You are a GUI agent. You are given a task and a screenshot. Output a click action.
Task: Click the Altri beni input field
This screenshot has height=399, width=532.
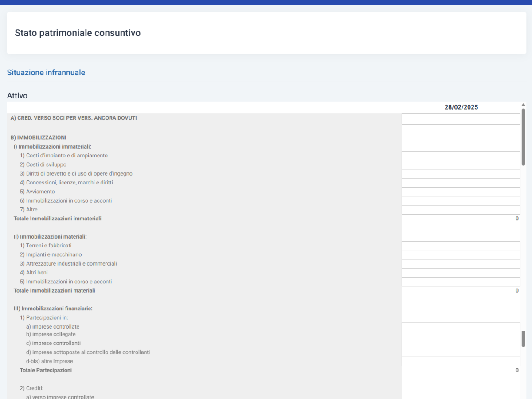coord(461,273)
